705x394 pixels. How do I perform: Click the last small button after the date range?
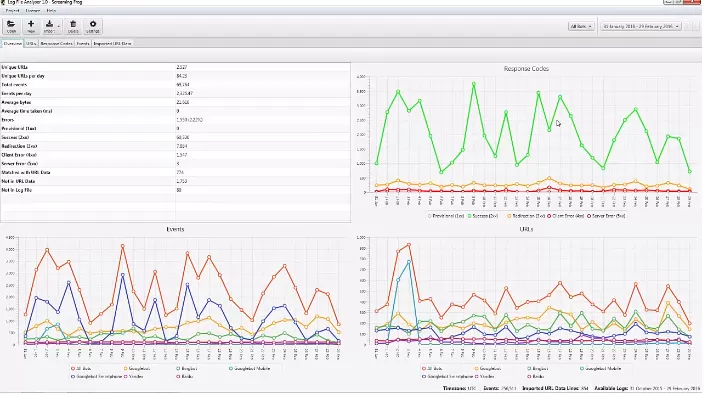[696, 27]
